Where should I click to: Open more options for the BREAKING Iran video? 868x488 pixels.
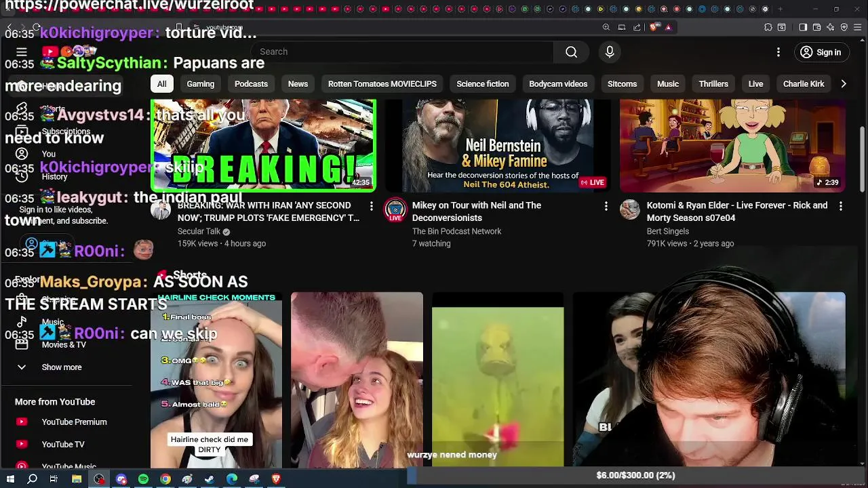371,206
